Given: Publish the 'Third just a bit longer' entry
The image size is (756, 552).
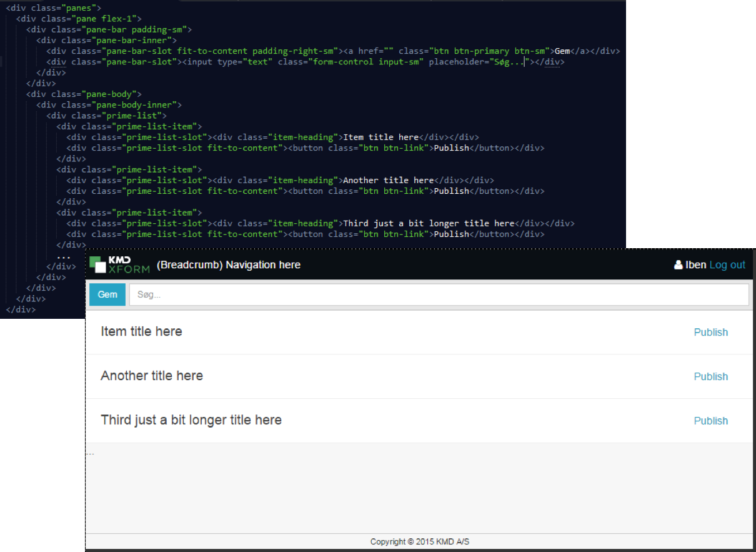Looking at the screenshot, I should 710,421.
